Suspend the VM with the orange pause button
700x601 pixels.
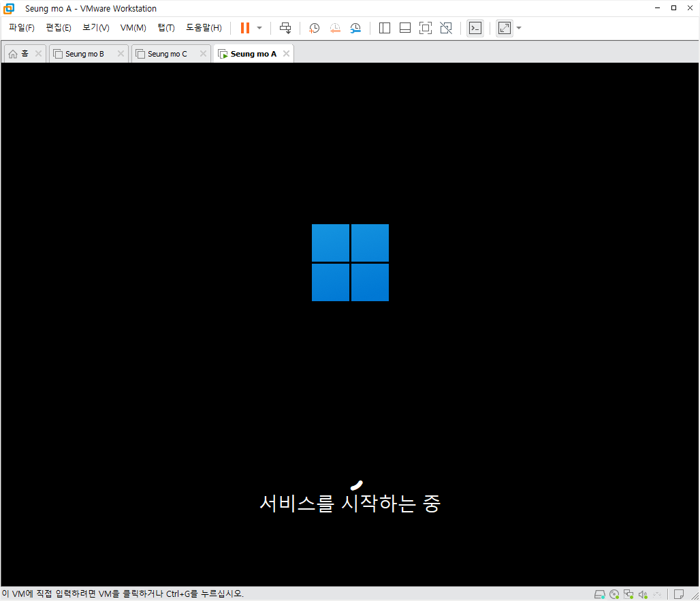[245, 28]
